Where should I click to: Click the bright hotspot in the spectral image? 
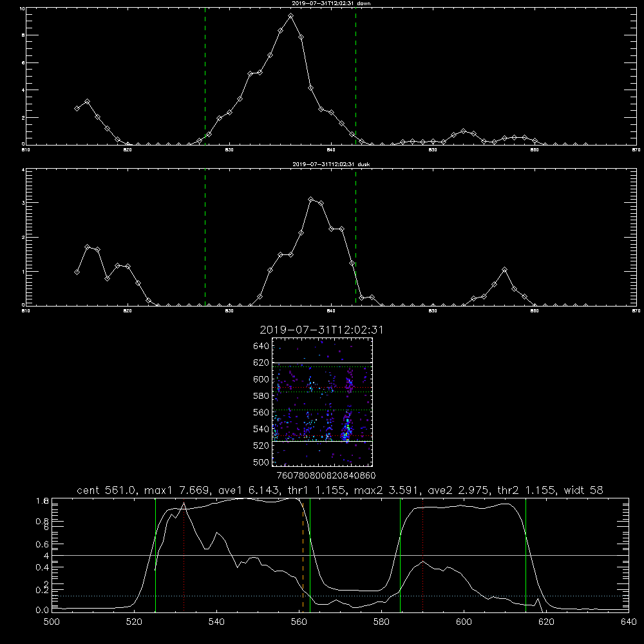click(347, 435)
